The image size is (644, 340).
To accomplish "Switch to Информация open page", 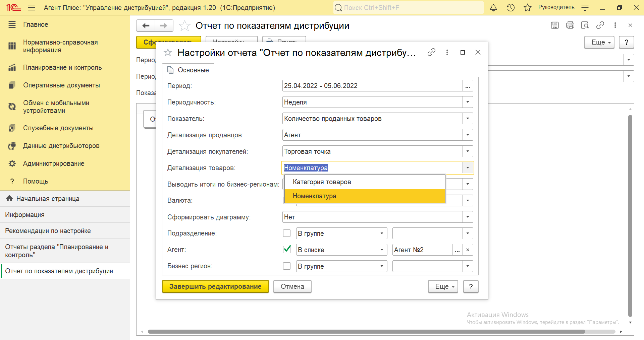I will pos(65,215).
